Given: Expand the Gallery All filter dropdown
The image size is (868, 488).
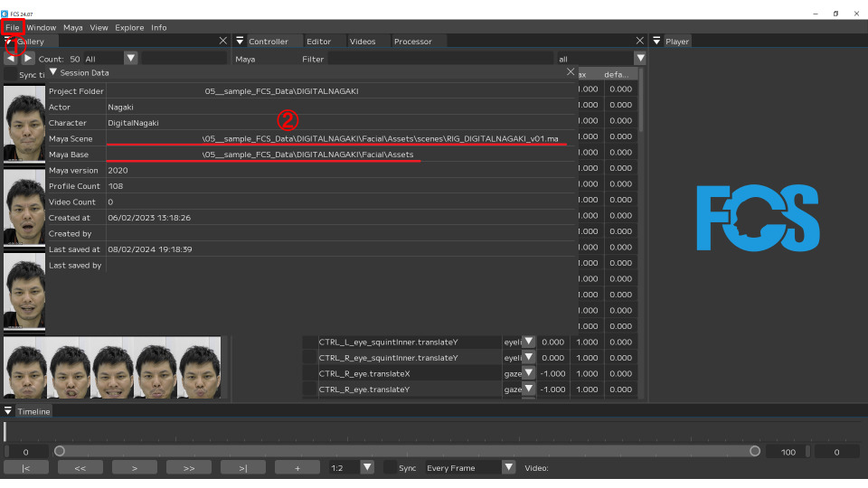Looking at the screenshot, I should coord(130,58).
